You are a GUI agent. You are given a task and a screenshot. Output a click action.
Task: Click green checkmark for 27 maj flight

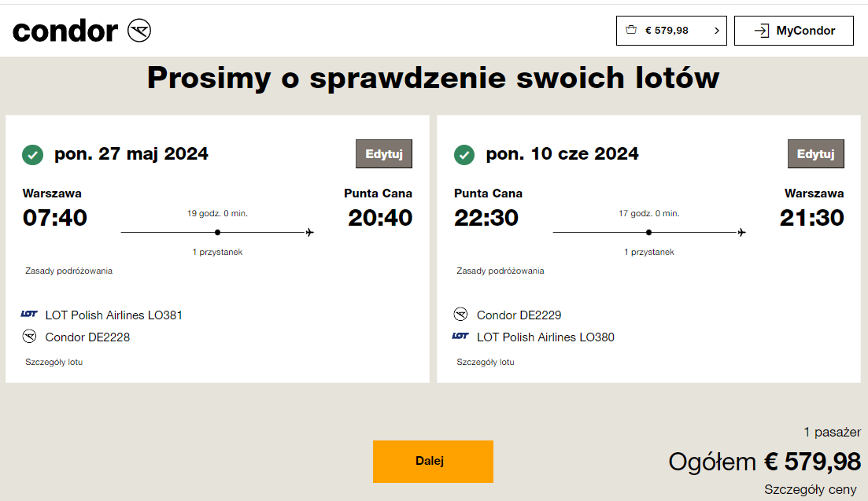click(x=33, y=155)
